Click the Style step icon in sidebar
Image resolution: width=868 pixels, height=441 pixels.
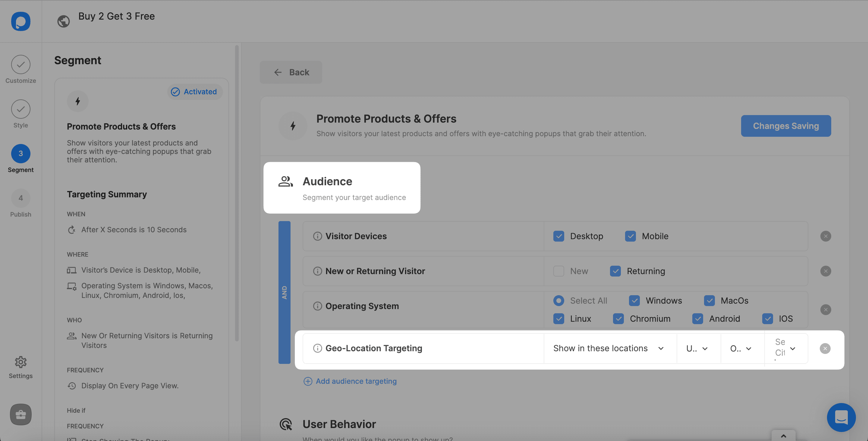point(21,108)
